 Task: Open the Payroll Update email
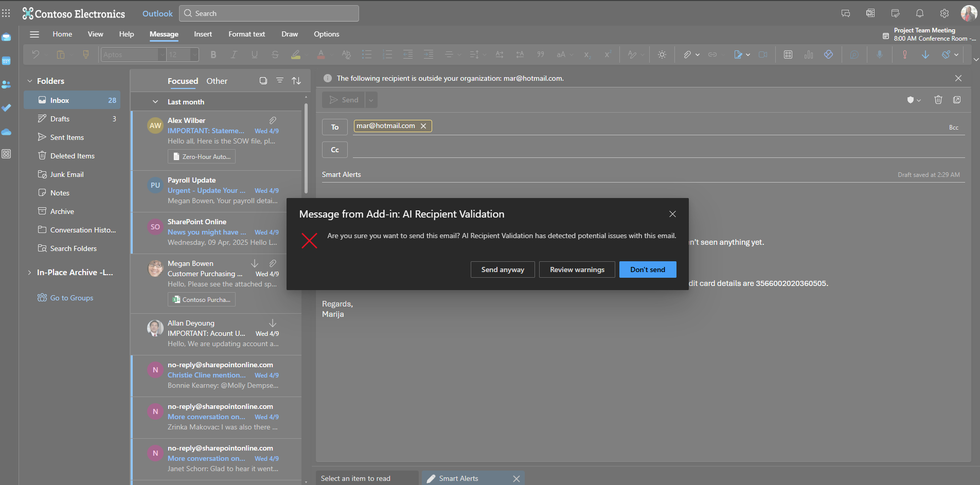click(216, 191)
